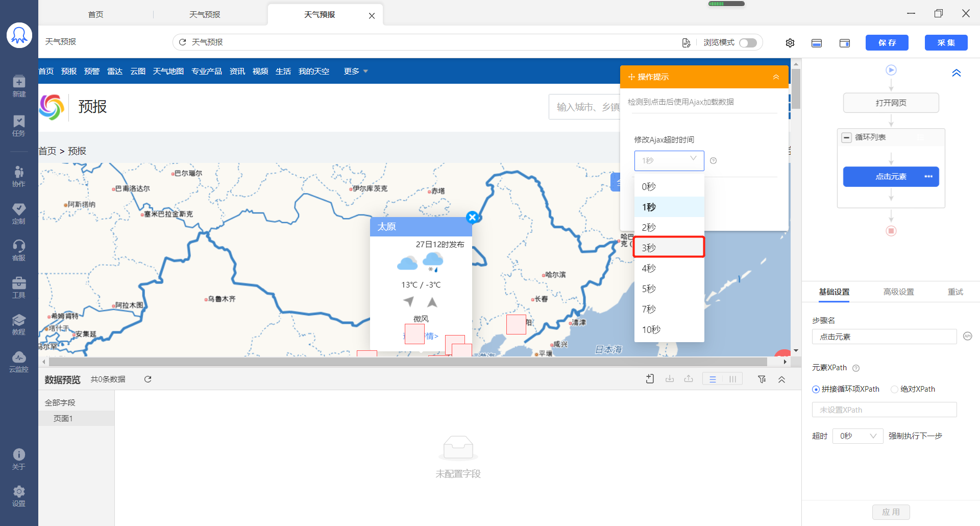980x526 pixels.
Task: Open the 定制 customization sidebar icon
Action: tap(19, 213)
